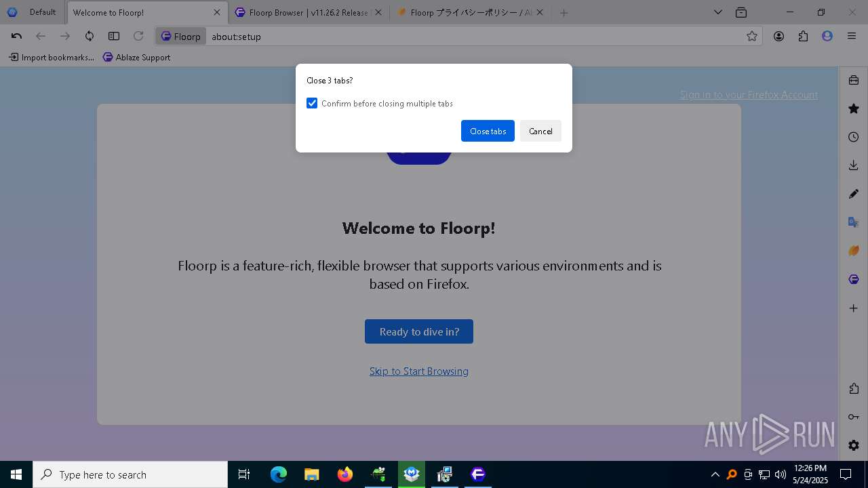Go back using the left arrow button
Image resolution: width=868 pixels, height=488 pixels.
[x=41, y=37]
